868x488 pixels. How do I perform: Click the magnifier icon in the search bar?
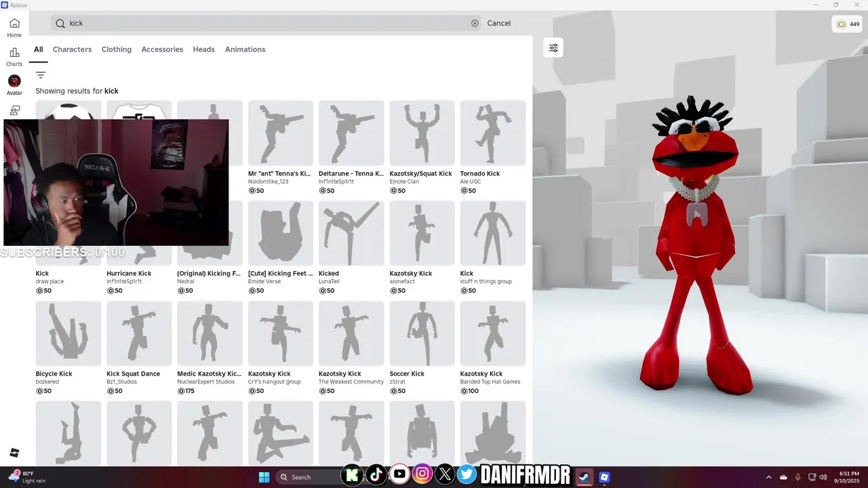(x=60, y=23)
